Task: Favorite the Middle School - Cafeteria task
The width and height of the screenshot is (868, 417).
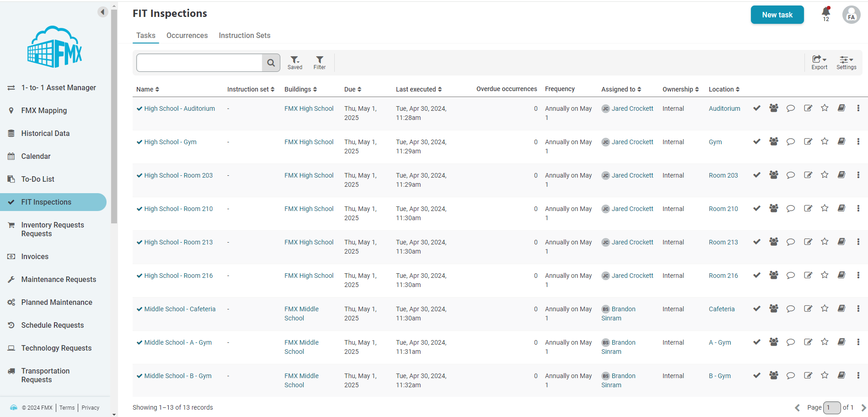Action: click(x=824, y=309)
